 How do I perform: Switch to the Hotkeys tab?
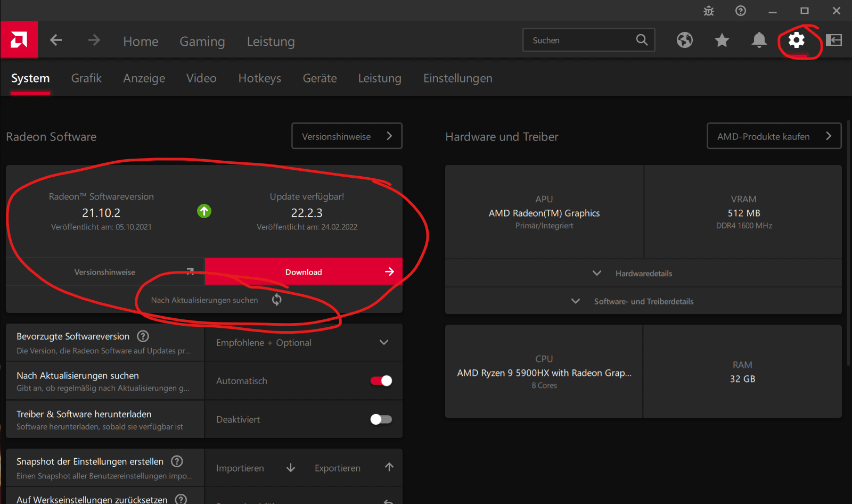point(260,78)
